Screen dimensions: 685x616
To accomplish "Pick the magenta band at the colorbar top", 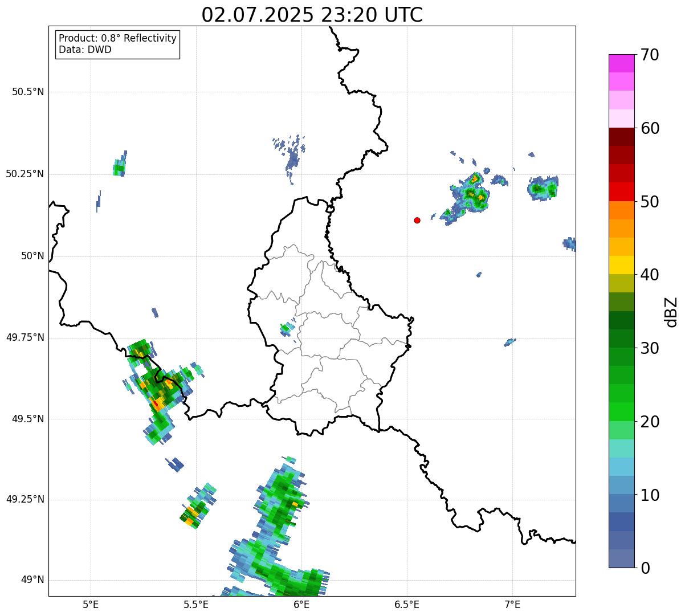I will (x=621, y=63).
